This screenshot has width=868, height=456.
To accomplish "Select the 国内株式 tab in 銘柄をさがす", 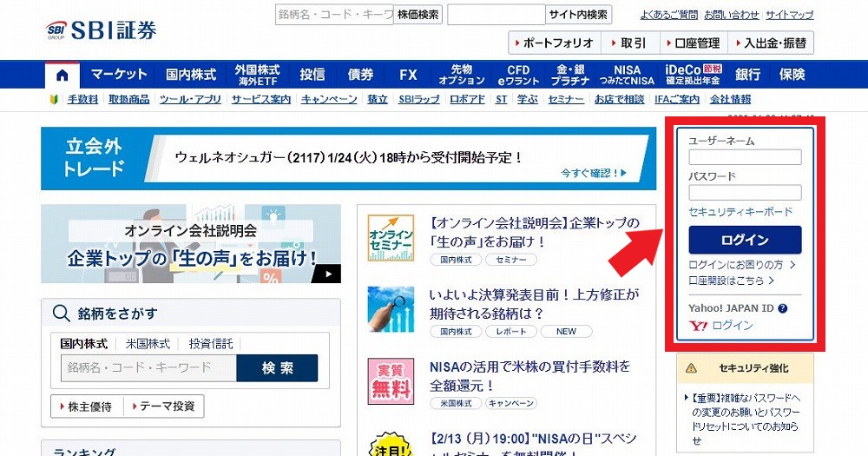I will point(83,344).
